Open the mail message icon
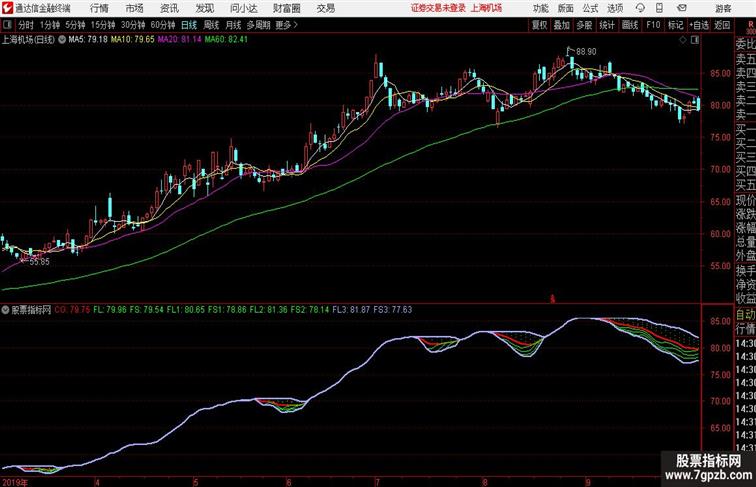The height and width of the screenshot is (487, 756). pos(682,8)
